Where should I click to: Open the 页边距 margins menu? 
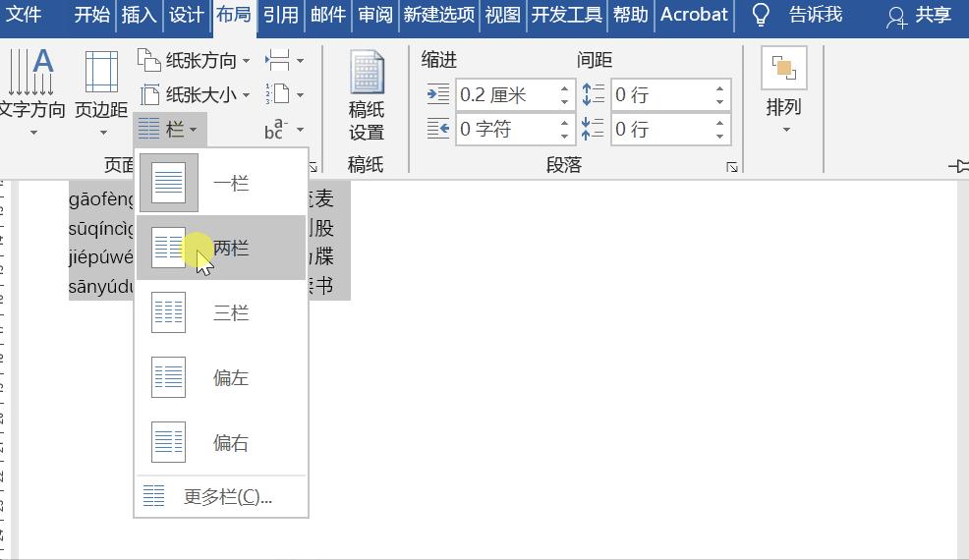point(101,92)
